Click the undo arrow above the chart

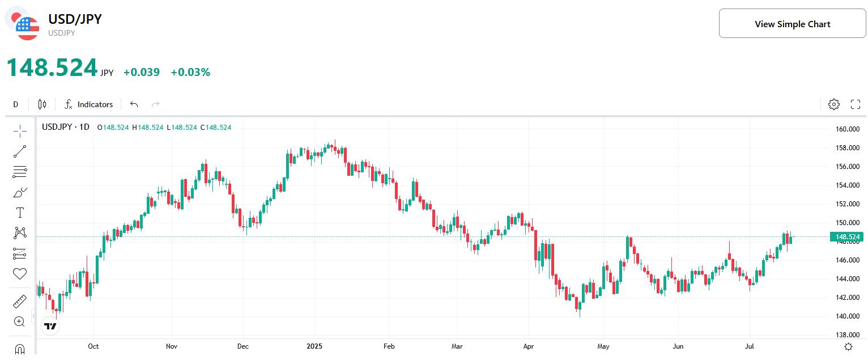click(x=134, y=104)
